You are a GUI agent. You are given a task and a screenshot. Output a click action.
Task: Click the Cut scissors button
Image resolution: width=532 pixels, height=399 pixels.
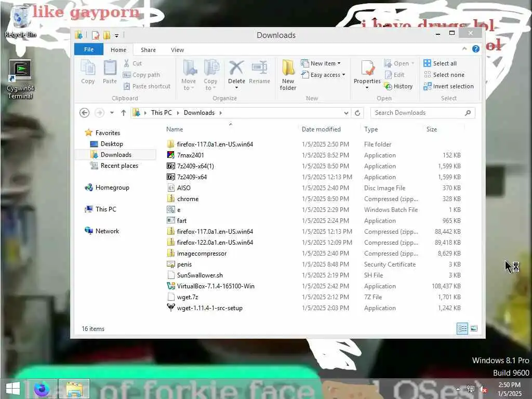click(x=132, y=63)
